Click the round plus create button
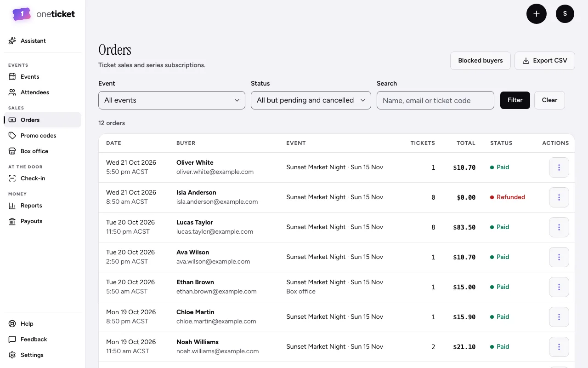 (537, 14)
